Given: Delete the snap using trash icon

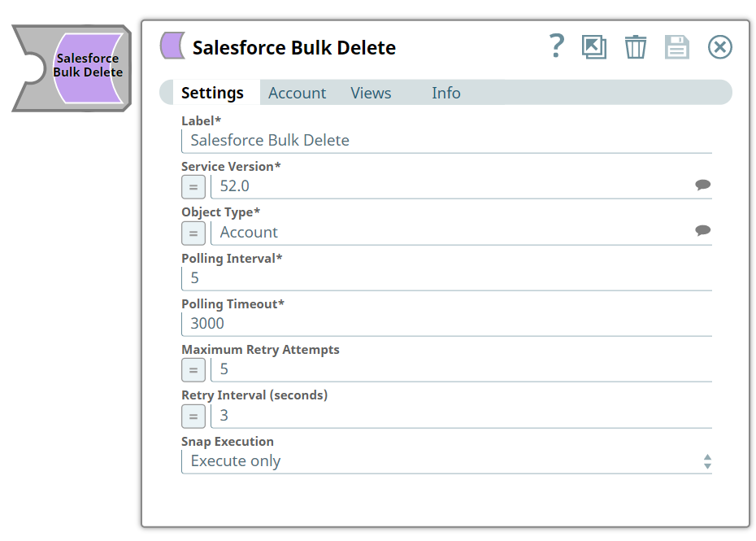Looking at the screenshot, I should coord(636,47).
